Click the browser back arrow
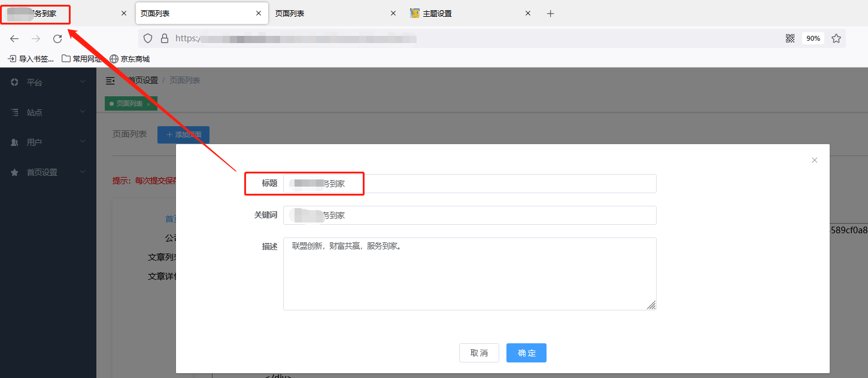The image size is (868, 378). 14,39
